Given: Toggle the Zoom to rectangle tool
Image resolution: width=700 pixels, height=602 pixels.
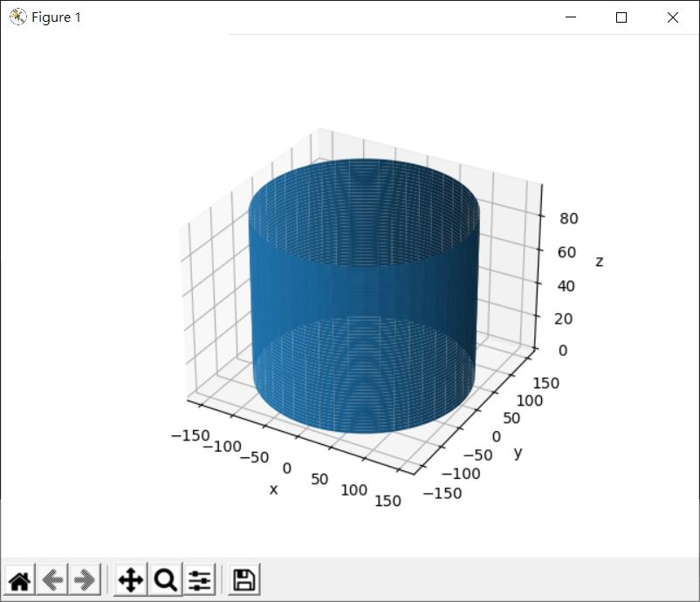Looking at the screenshot, I should click(x=165, y=579).
